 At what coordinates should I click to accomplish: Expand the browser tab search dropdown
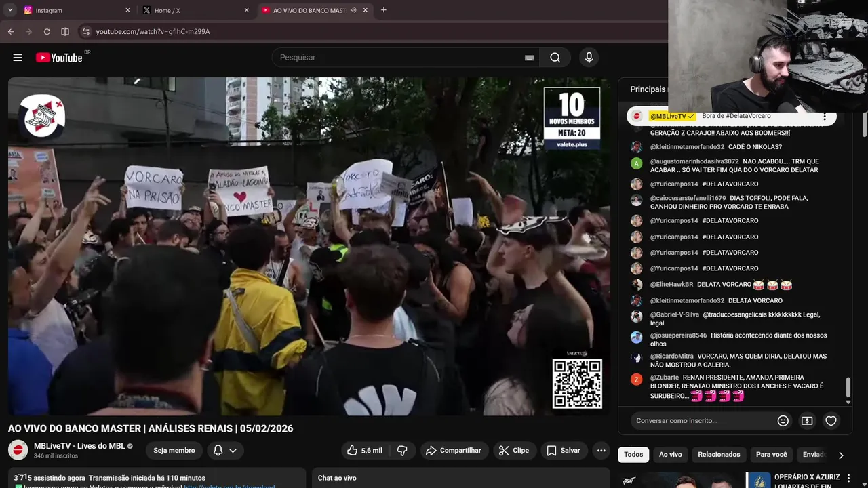(x=10, y=10)
